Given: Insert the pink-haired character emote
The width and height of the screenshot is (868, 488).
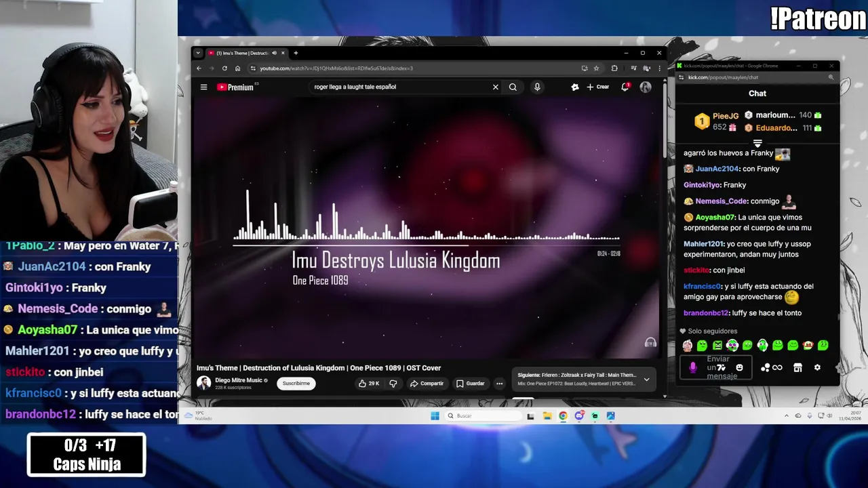Looking at the screenshot, I should point(688,346).
